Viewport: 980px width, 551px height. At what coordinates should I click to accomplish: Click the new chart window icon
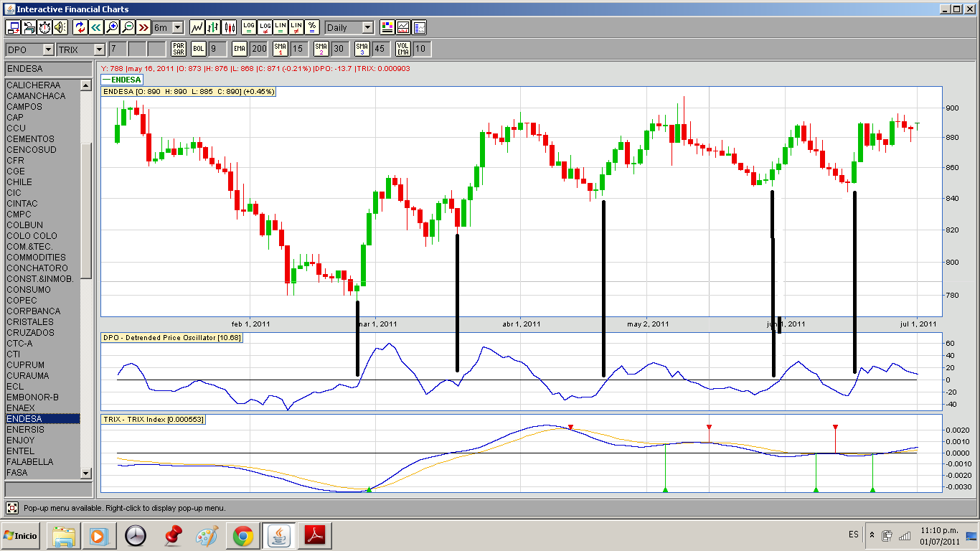click(x=13, y=27)
